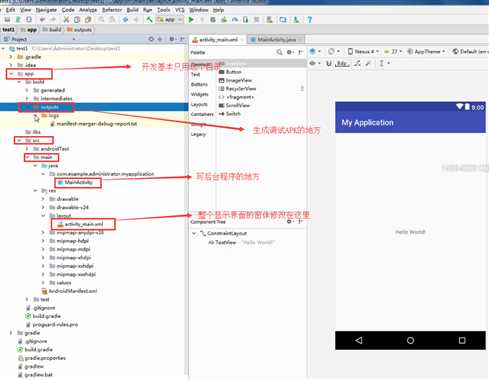
Task: Select TextView in the Component Tree
Action: tap(222, 242)
